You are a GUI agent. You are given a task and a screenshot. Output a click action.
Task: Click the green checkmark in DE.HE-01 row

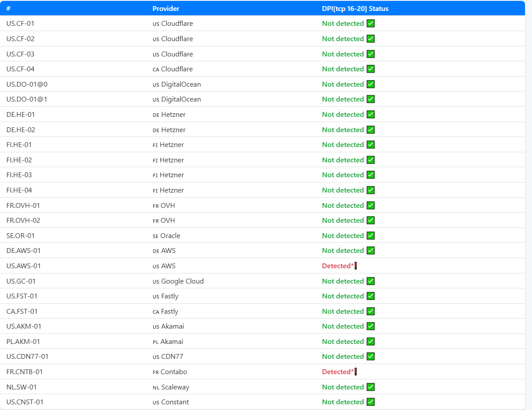tap(371, 114)
